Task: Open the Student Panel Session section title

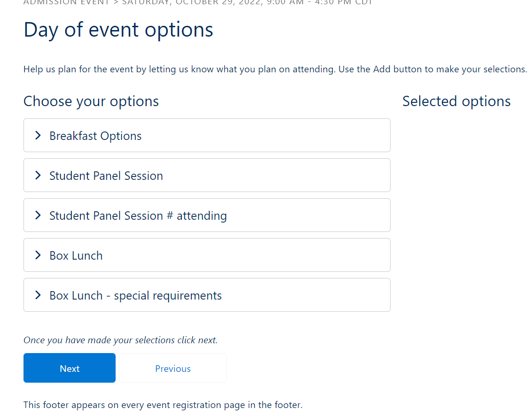Action: click(x=106, y=176)
